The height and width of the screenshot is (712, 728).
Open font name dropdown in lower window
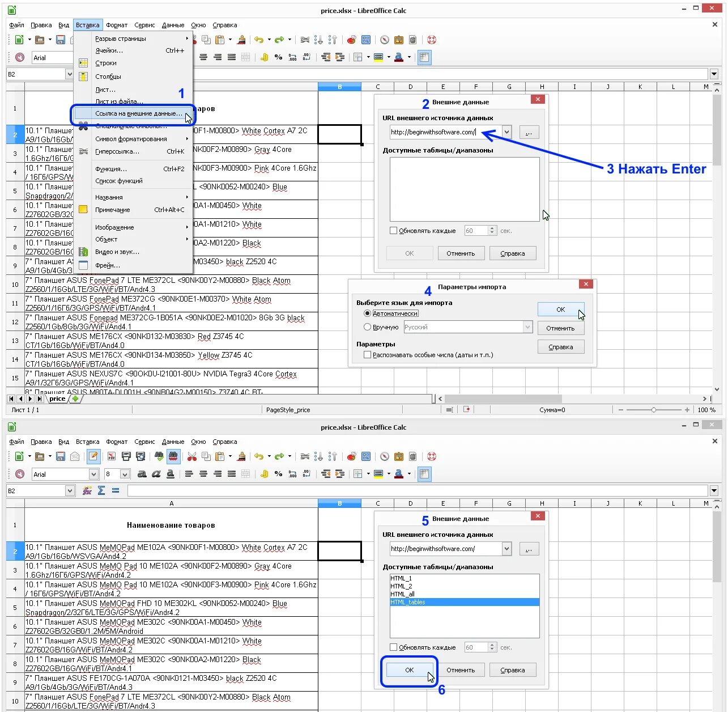[93, 474]
